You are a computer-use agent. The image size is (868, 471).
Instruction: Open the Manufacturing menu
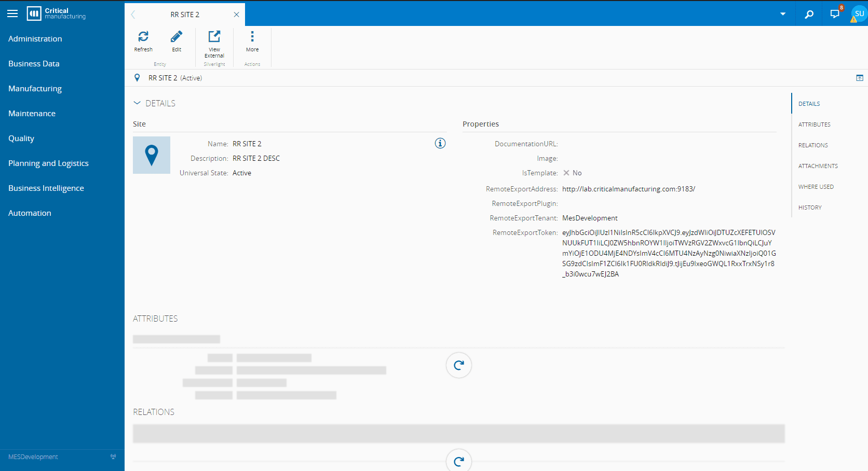35,89
